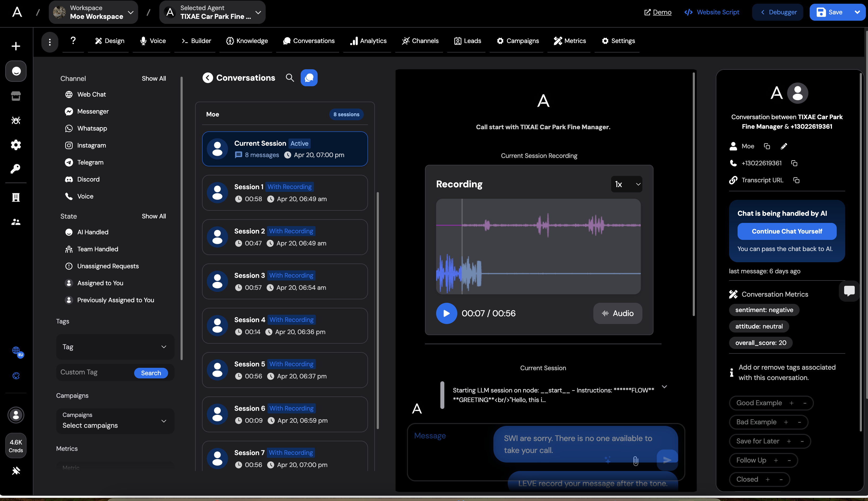Click the plus icon in left sidebar

click(16, 46)
